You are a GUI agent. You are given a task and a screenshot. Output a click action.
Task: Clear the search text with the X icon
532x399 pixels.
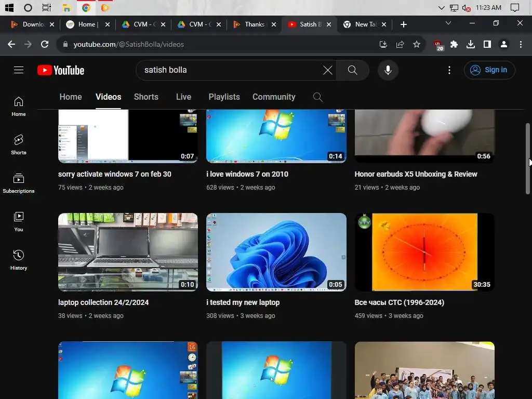(x=328, y=70)
